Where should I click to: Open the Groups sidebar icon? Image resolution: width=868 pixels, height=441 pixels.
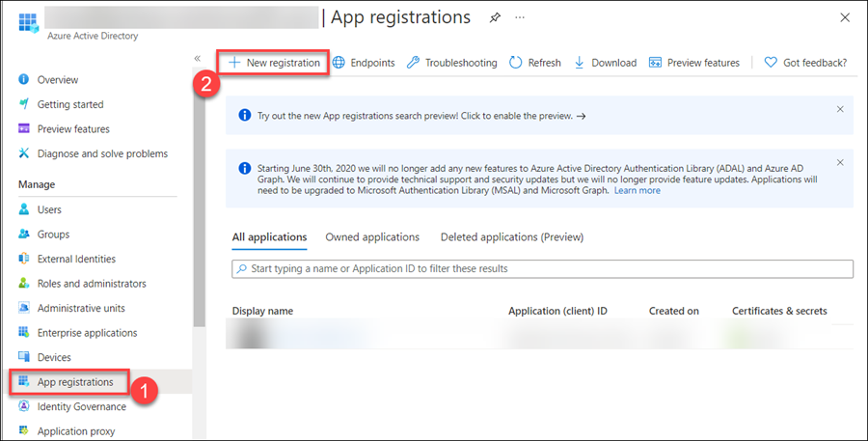click(x=24, y=234)
